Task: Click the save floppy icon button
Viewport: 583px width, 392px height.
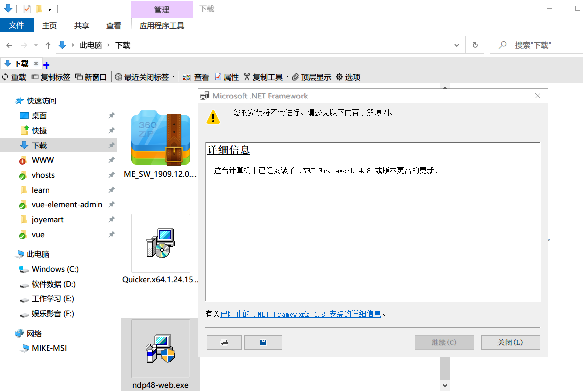Action: click(x=263, y=342)
